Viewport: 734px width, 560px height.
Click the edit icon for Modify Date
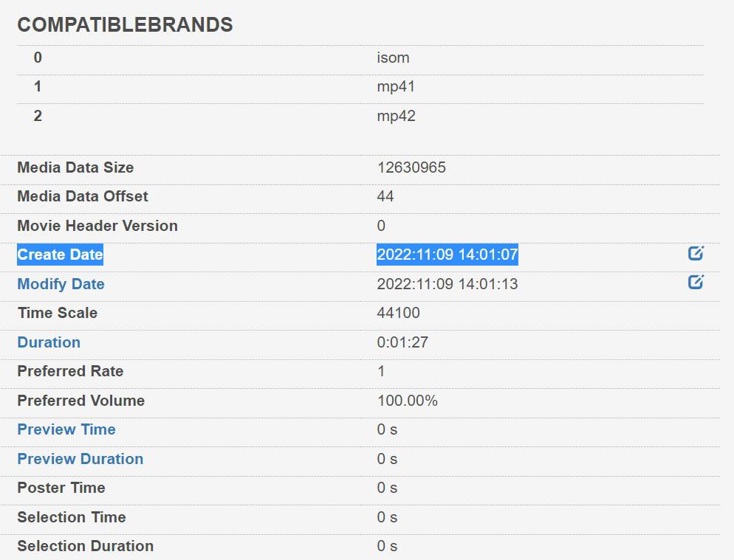[x=696, y=282]
